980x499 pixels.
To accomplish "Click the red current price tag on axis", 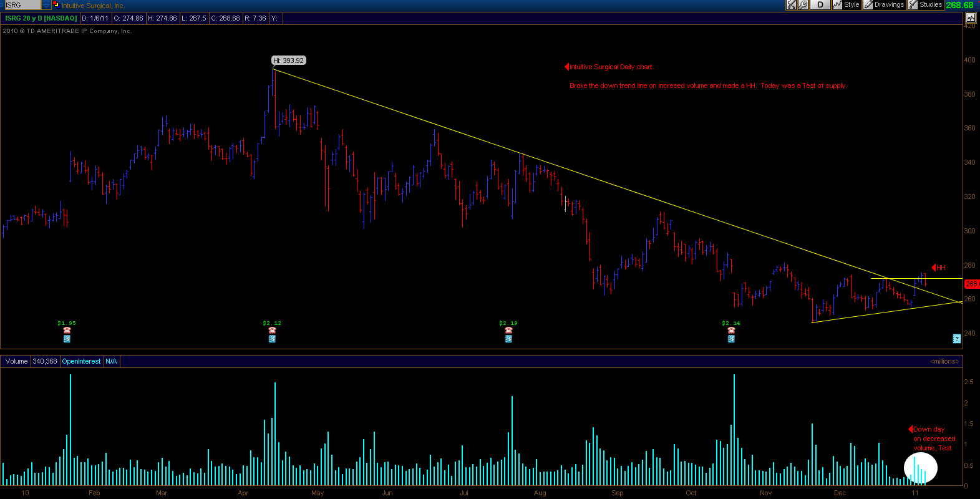I will pos(972,284).
